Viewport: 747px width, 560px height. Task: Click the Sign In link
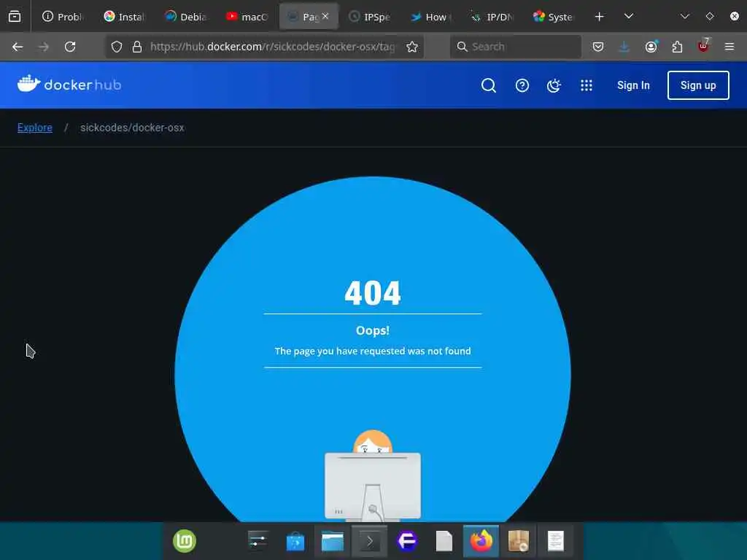633,85
